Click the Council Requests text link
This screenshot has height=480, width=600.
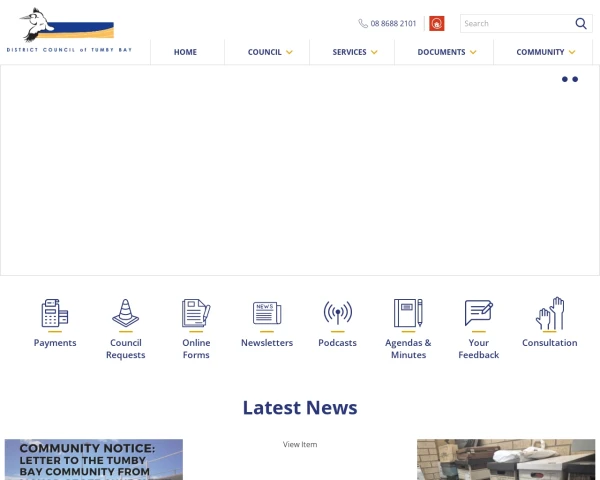click(x=126, y=349)
